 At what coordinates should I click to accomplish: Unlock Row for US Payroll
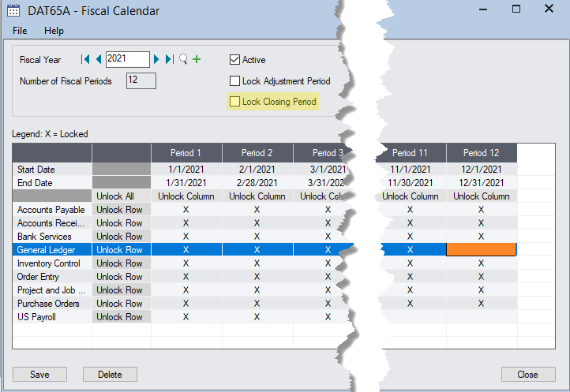click(122, 317)
